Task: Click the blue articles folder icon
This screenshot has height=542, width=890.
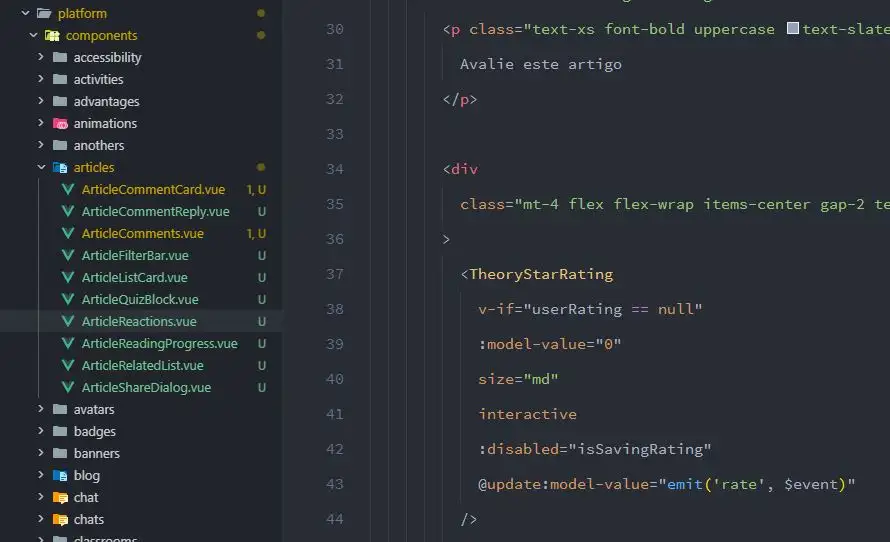Action: click(60, 167)
